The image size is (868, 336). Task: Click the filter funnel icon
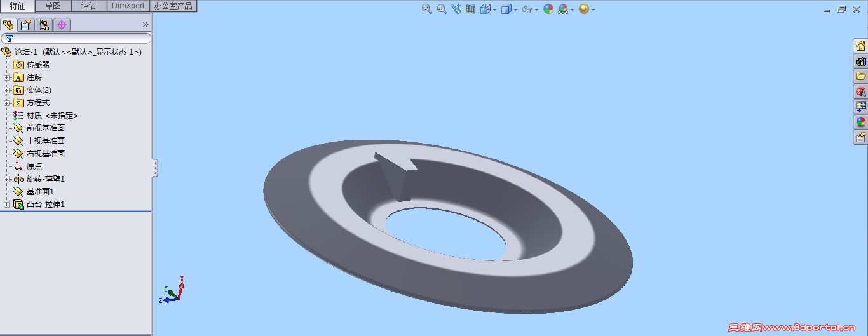(9, 38)
